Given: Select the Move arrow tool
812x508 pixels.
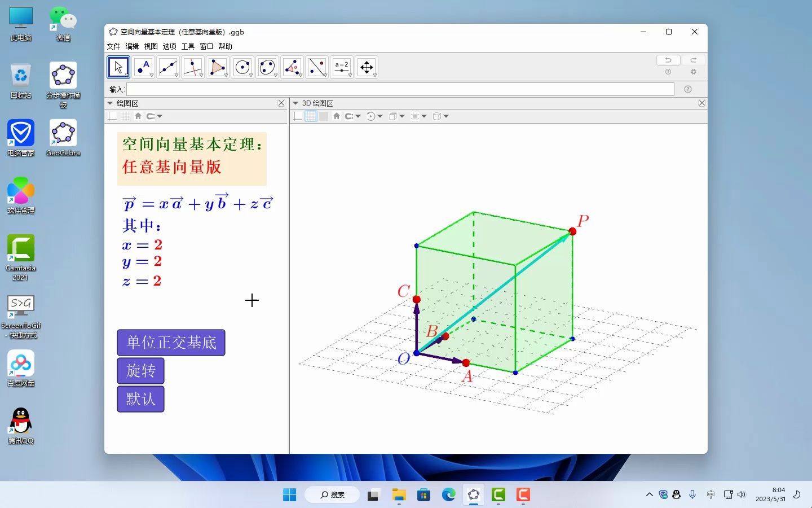Looking at the screenshot, I should (x=118, y=67).
